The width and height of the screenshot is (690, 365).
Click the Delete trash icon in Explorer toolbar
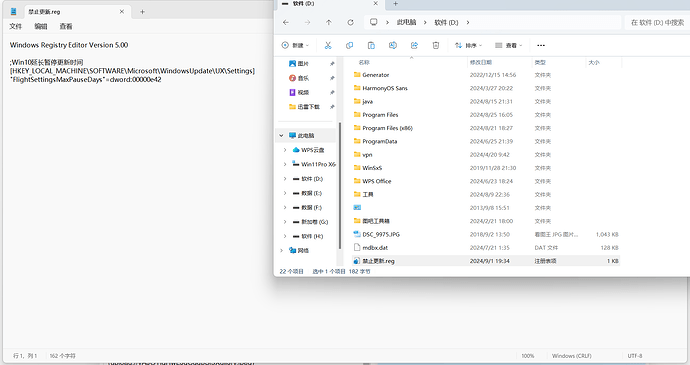[x=436, y=45]
